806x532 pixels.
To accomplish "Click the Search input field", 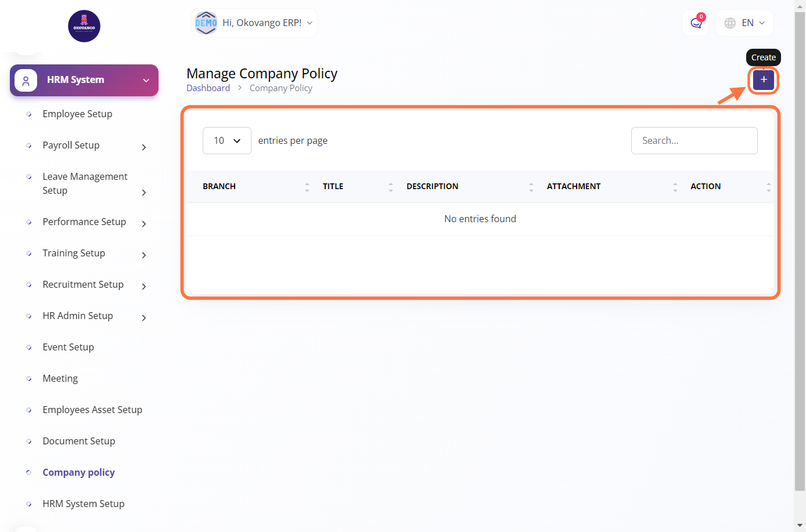I will coord(694,141).
